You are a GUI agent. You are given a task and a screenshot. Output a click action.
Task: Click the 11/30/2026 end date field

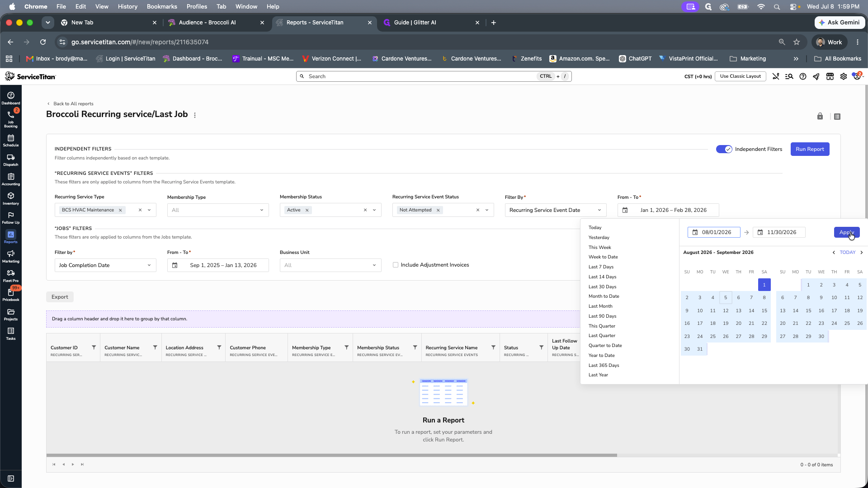[779, 232]
